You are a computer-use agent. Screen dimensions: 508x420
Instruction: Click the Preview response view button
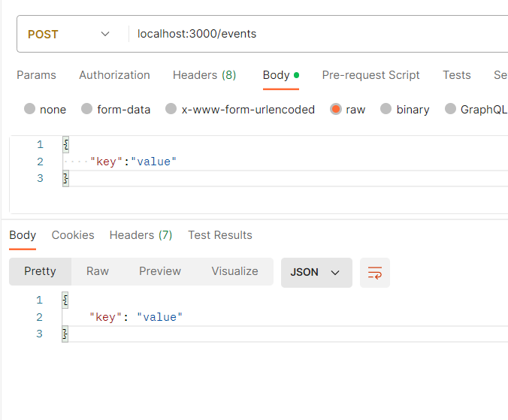(x=160, y=271)
